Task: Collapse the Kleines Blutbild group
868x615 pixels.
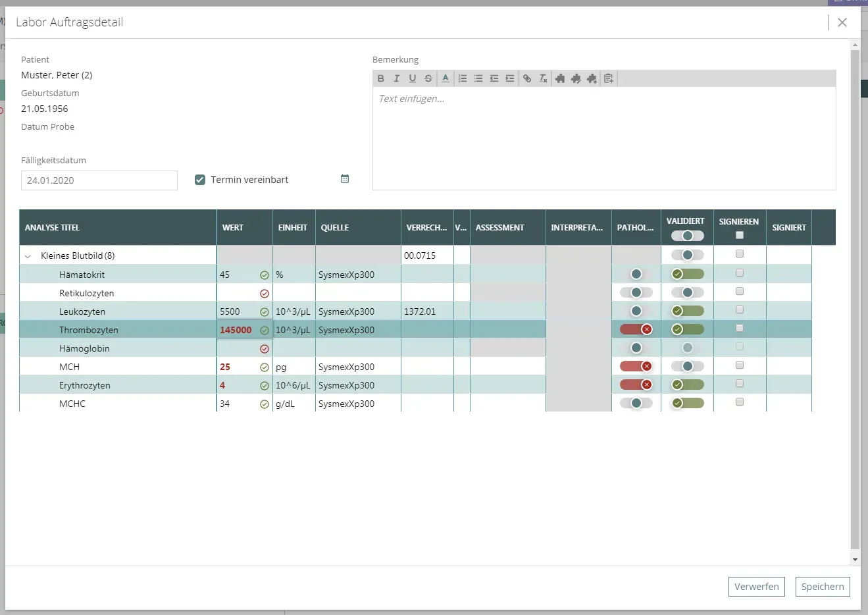Action: point(28,256)
